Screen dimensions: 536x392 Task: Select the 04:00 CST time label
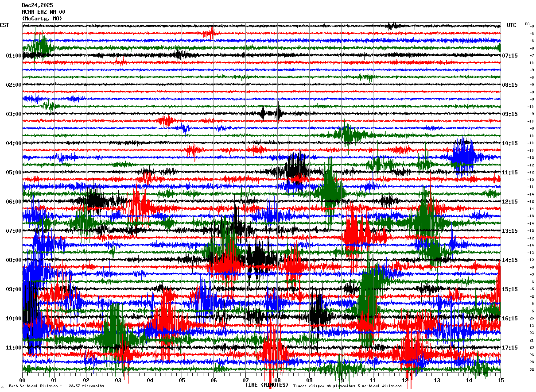coord(14,143)
